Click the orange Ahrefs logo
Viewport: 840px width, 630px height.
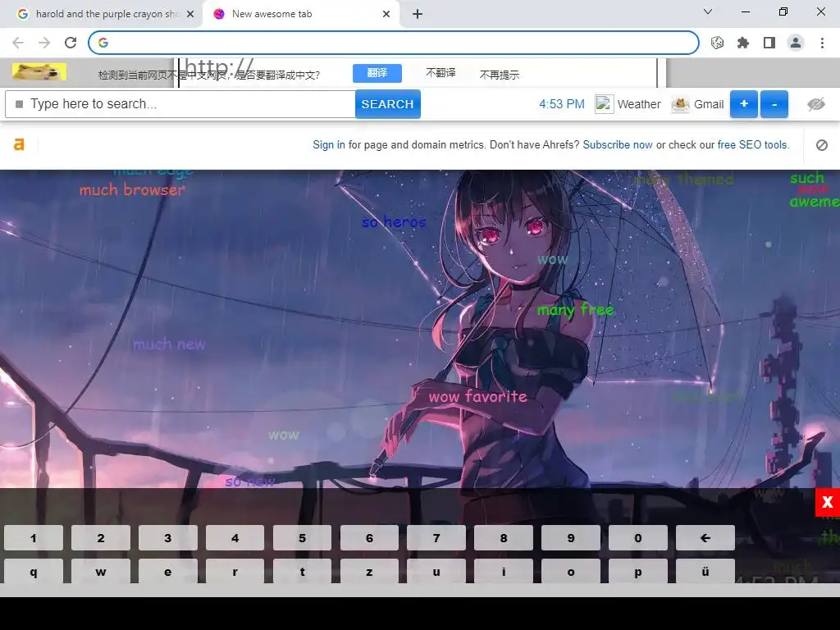[19, 144]
